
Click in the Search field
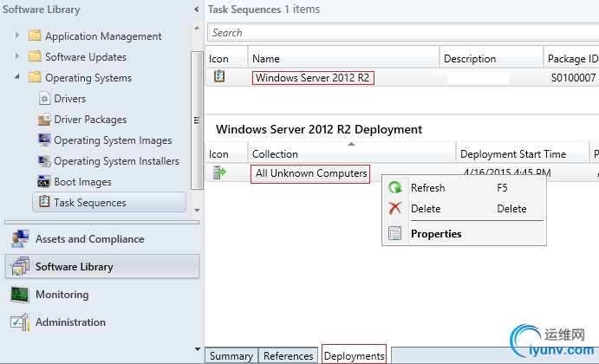[x=403, y=32]
